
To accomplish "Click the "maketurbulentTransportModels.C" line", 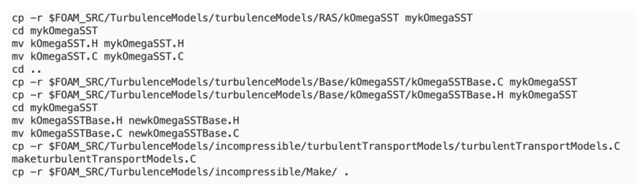I will tap(104, 159).
